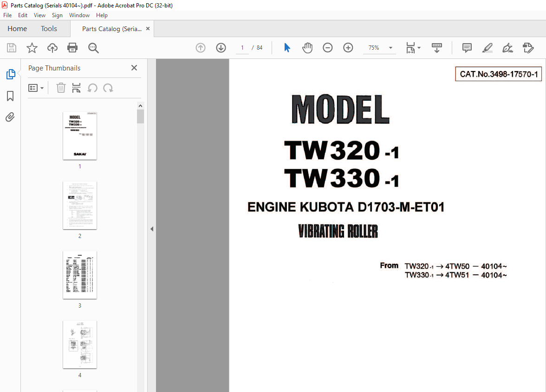The image size is (546, 392).
Task: Select page 2 thumbnail
Action: click(80, 205)
